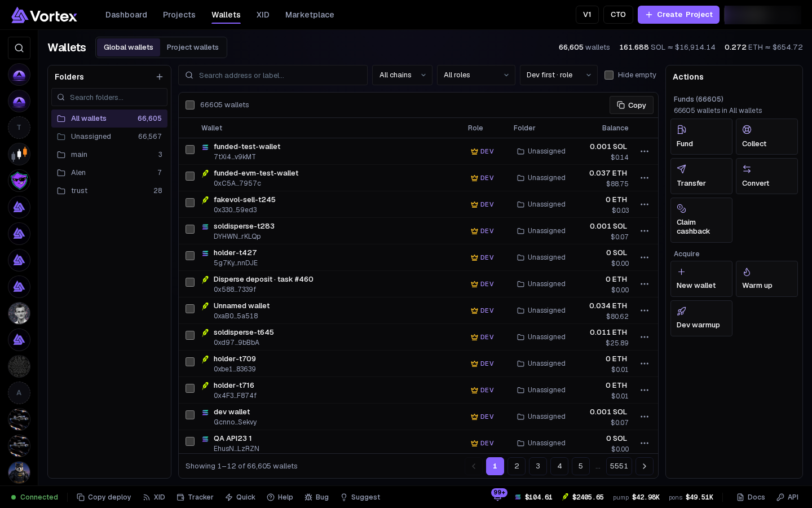The height and width of the screenshot is (508, 812).
Task: Open Docs link in bottom bar
Action: click(x=751, y=497)
